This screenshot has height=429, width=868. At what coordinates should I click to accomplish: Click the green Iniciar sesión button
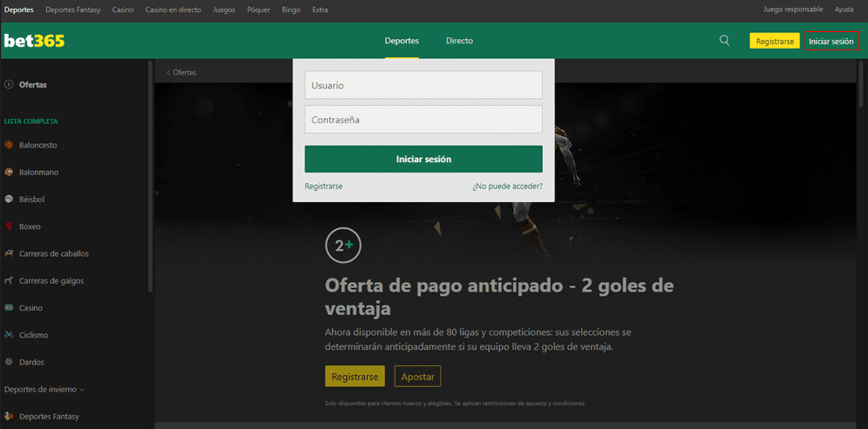424,159
